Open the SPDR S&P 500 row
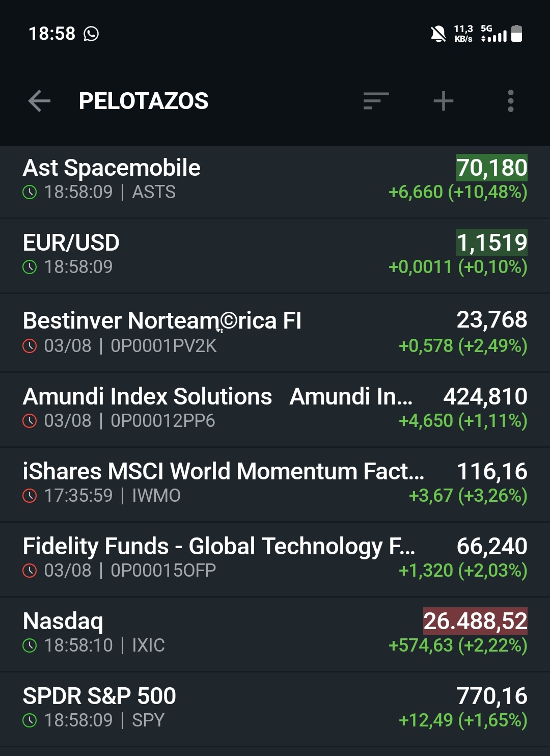The height and width of the screenshot is (756, 550). [x=275, y=709]
